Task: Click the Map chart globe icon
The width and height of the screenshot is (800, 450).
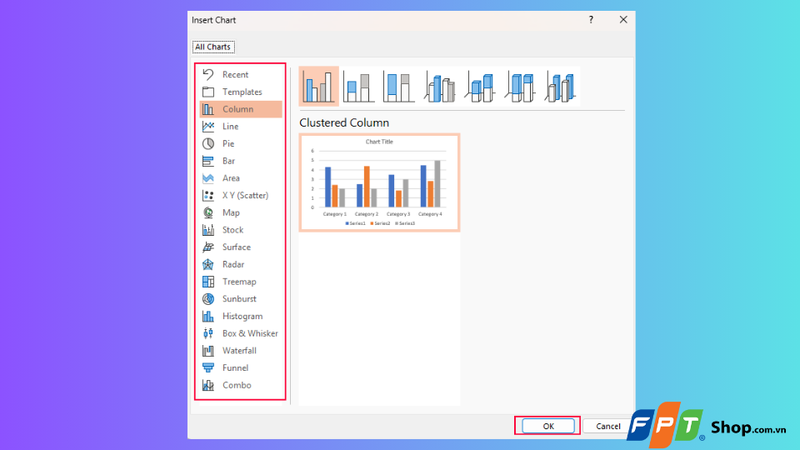Action: [x=208, y=213]
